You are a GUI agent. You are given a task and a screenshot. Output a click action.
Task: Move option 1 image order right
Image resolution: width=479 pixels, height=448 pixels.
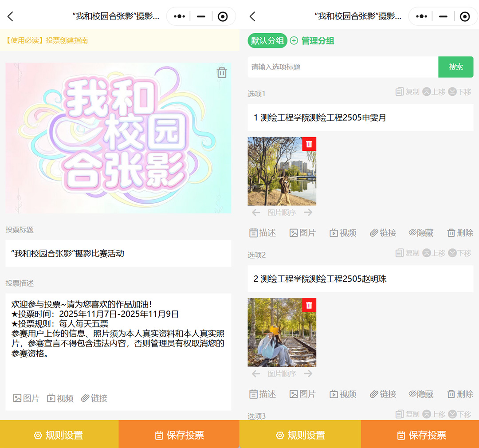tap(308, 213)
